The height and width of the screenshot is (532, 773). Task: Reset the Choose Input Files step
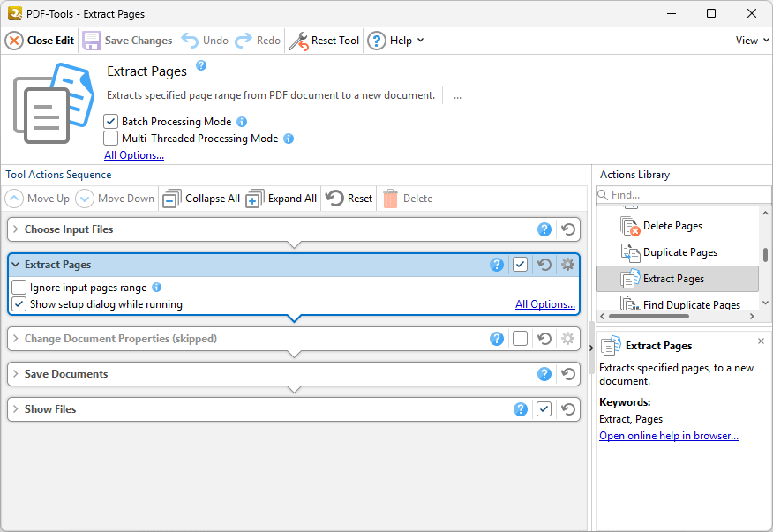(568, 229)
